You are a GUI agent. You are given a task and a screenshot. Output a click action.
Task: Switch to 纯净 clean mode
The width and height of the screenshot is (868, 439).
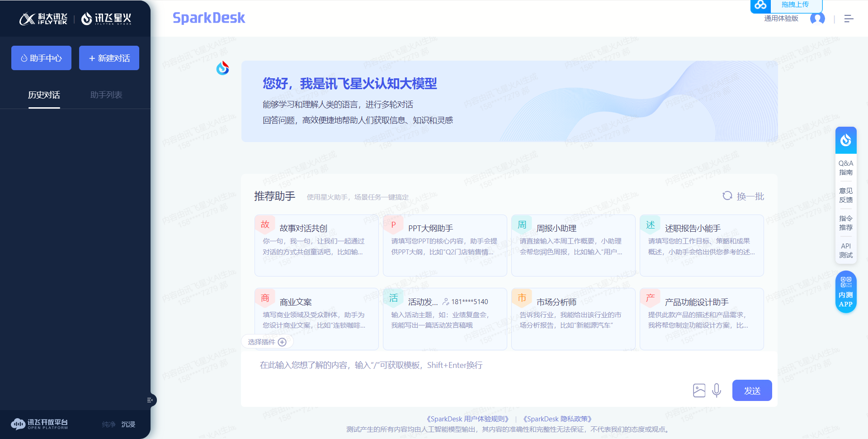pos(108,424)
